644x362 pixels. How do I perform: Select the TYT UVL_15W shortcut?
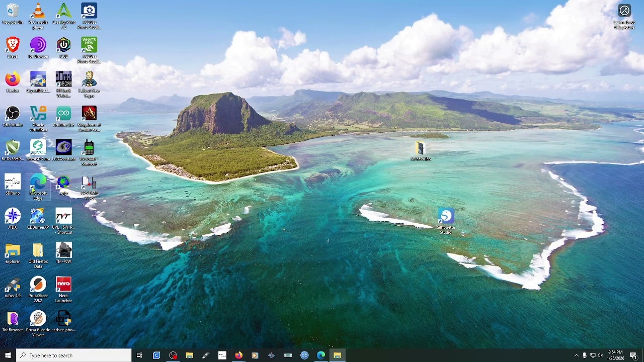[x=64, y=221]
